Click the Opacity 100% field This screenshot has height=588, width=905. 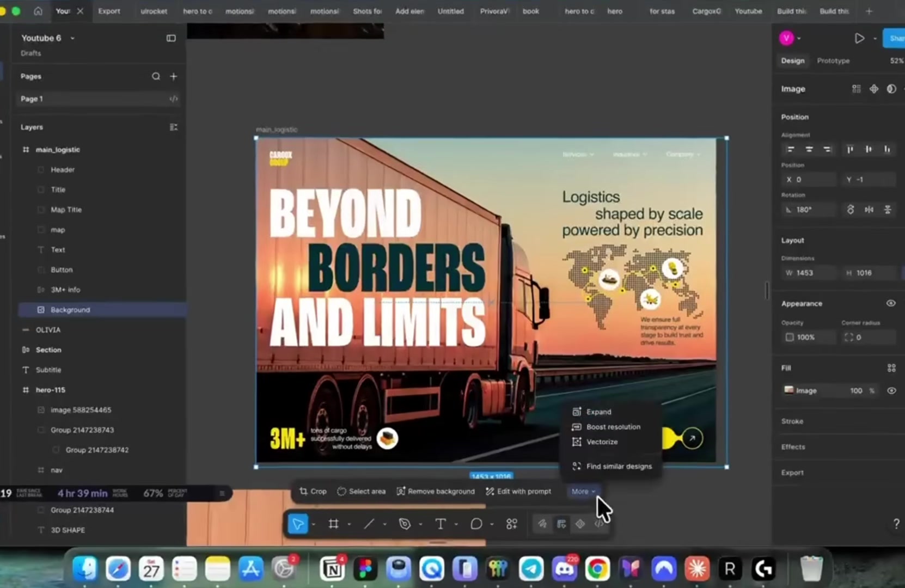point(809,337)
